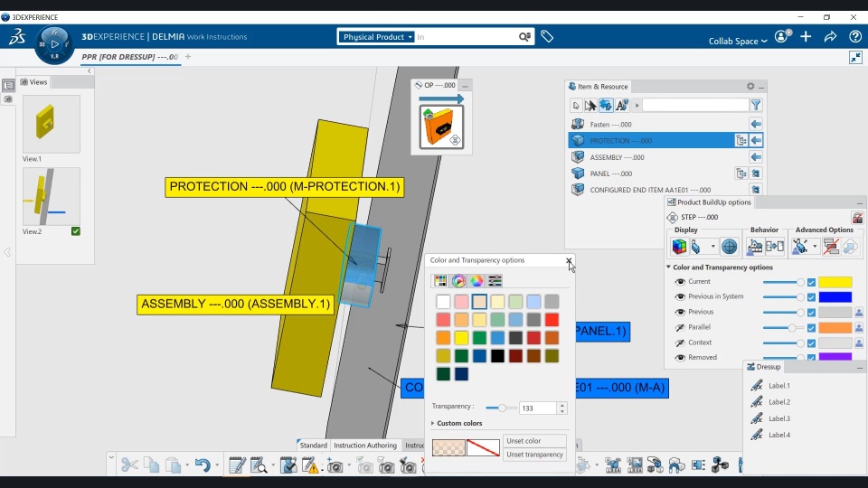Pick the bright yellow palette swatch

coord(461,337)
